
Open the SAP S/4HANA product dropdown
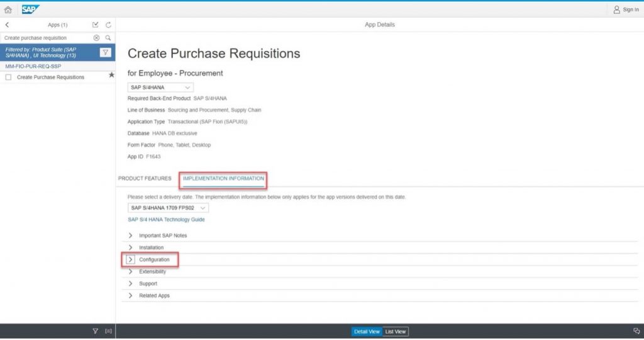160,87
